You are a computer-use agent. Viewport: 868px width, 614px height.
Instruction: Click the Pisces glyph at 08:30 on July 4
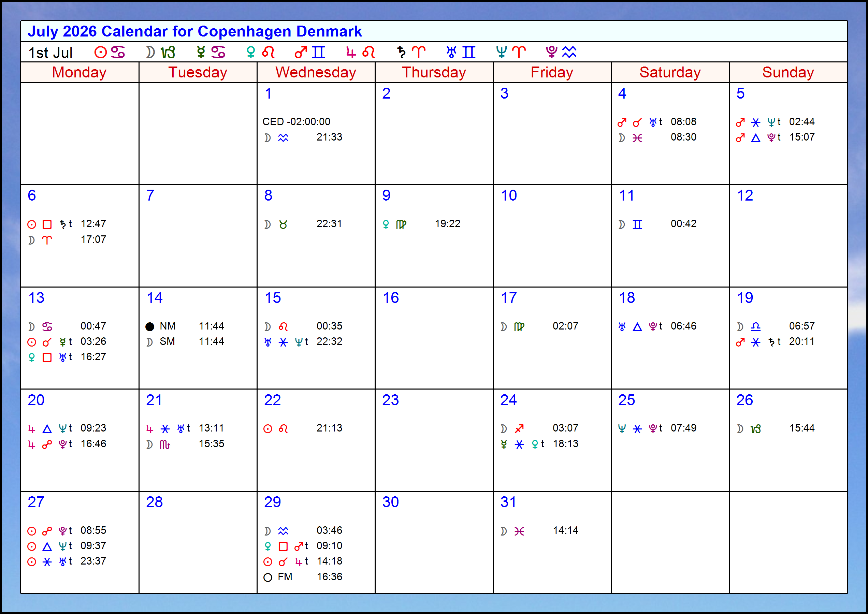click(x=637, y=138)
